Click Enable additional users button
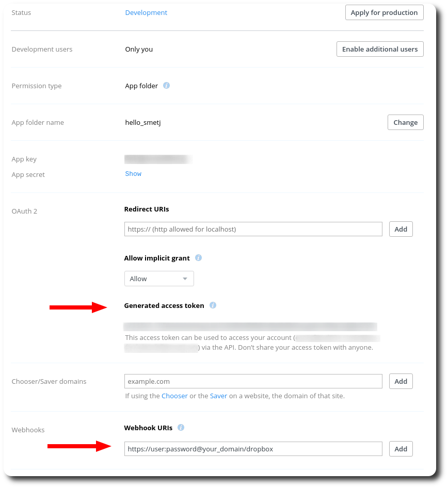448x488 pixels. coord(380,49)
